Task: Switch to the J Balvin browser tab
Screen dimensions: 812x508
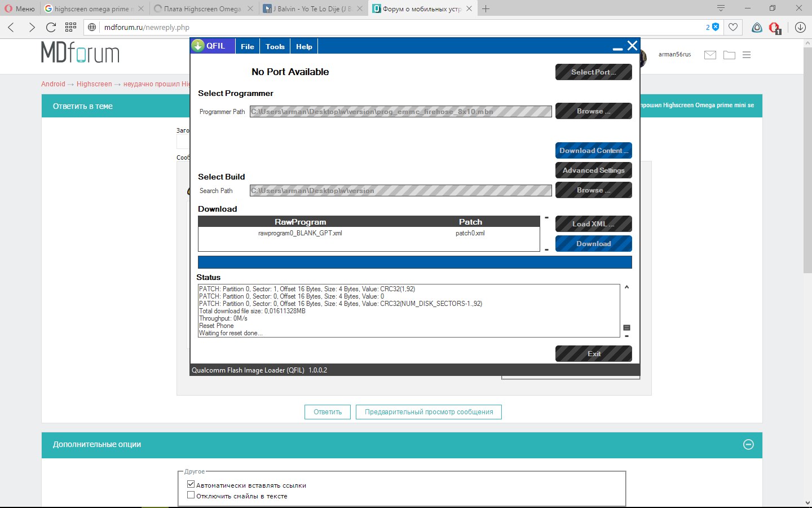Action: point(313,9)
